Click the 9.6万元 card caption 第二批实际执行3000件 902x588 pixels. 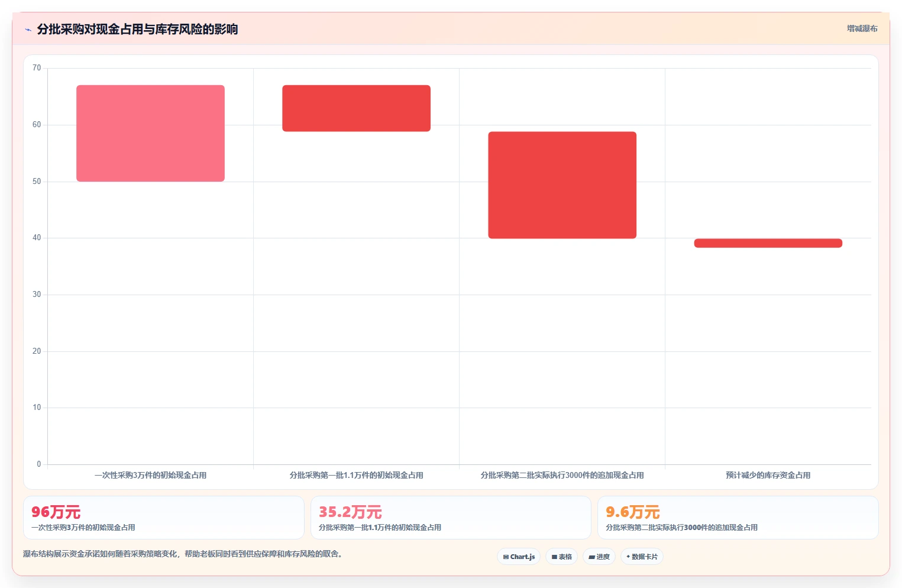[681, 527]
